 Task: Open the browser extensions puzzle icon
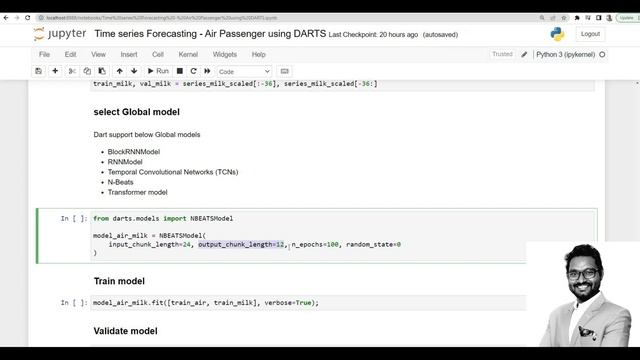(577, 18)
